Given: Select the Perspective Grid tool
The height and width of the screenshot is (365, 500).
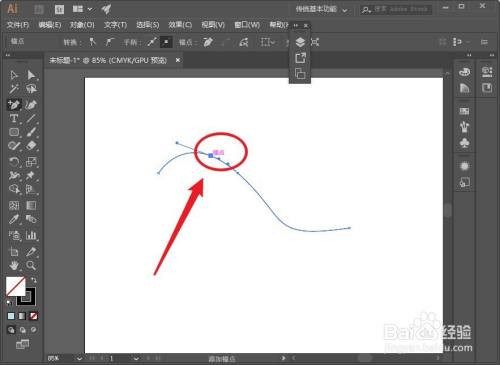Looking at the screenshot, I should point(31,189).
